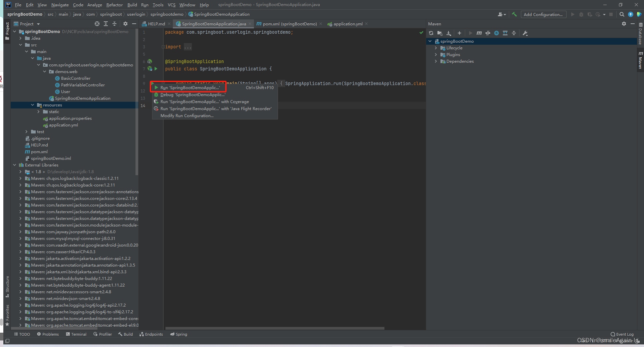644x347 pixels.
Task: Select Debug 'SpringBootDemoApplic...' from context menu
Action: 193,95
